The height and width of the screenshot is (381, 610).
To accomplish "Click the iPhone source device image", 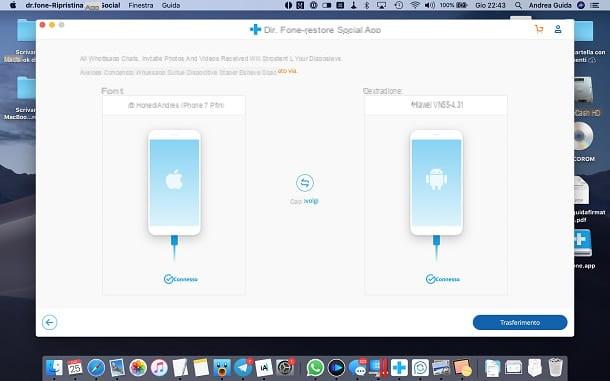I will pos(174,183).
